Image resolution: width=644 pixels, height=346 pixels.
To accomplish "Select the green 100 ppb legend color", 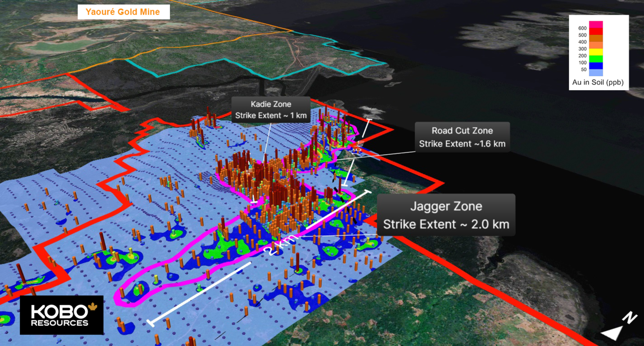I will (596, 59).
